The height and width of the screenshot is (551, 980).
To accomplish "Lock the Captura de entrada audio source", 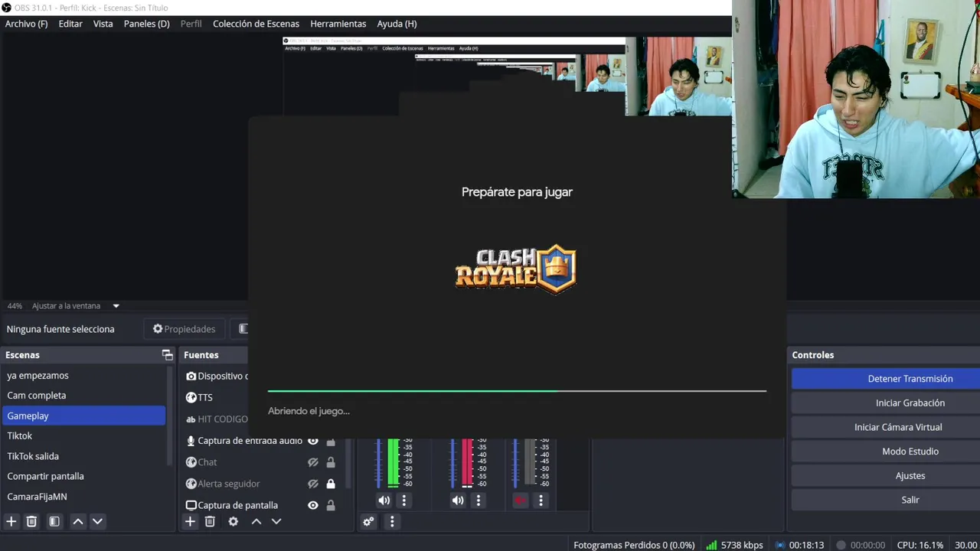I will tap(331, 441).
